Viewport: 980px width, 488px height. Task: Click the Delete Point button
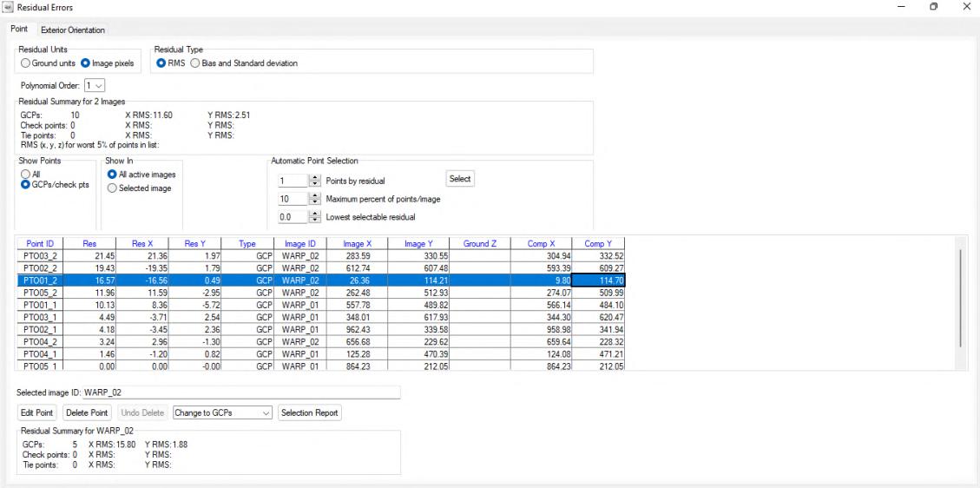click(x=87, y=413)
